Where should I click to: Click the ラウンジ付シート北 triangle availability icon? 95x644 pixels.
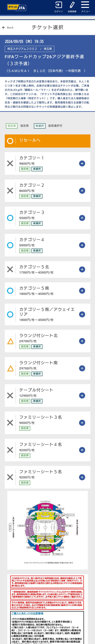tap(10, 341)
